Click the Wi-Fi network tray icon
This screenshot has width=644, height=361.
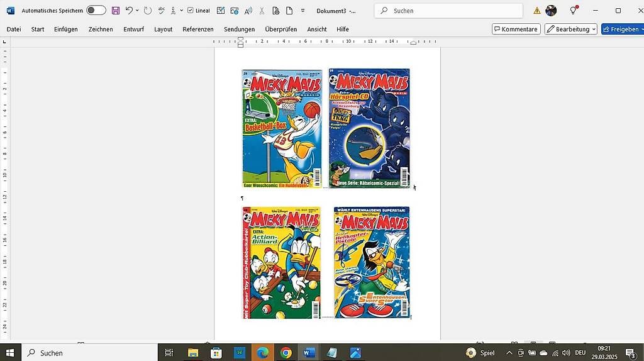click(555, 353)
